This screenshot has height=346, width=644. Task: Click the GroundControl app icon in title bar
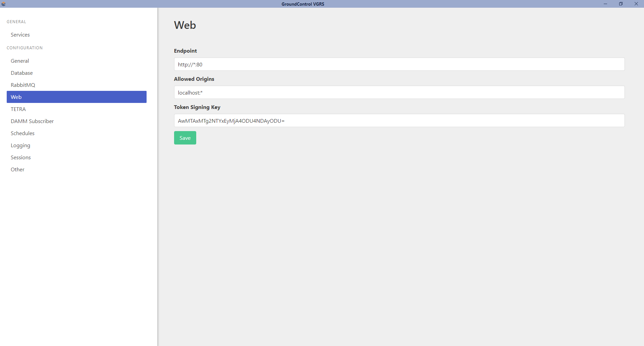coord(4,4)
